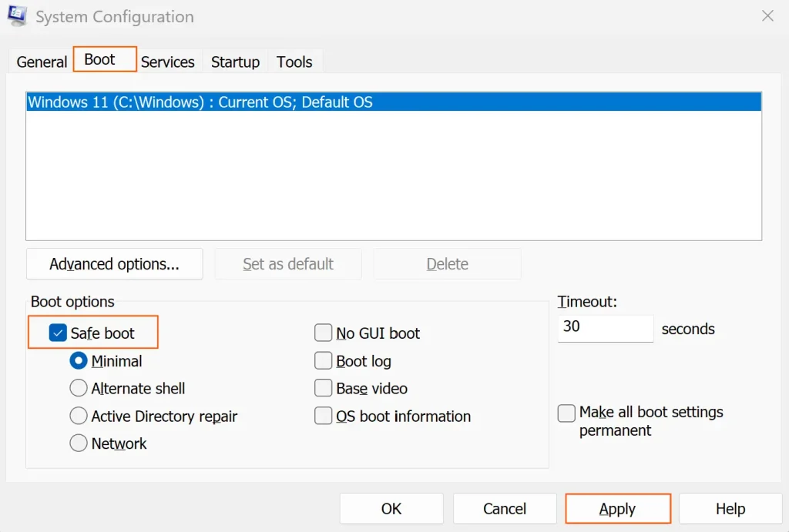Go to the Startup tab
The height and width of the screenshot is (532, 789).
tap(235, 62)
